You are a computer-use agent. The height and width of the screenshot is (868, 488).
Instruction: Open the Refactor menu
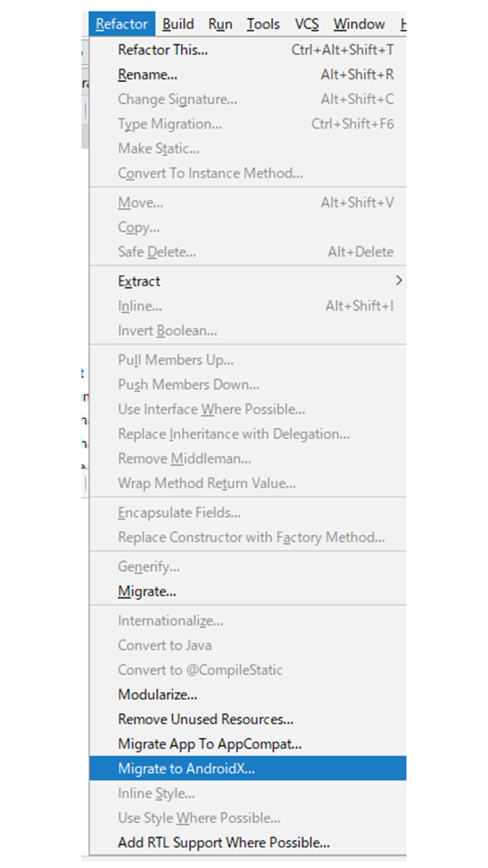click(x=122, y=24)
